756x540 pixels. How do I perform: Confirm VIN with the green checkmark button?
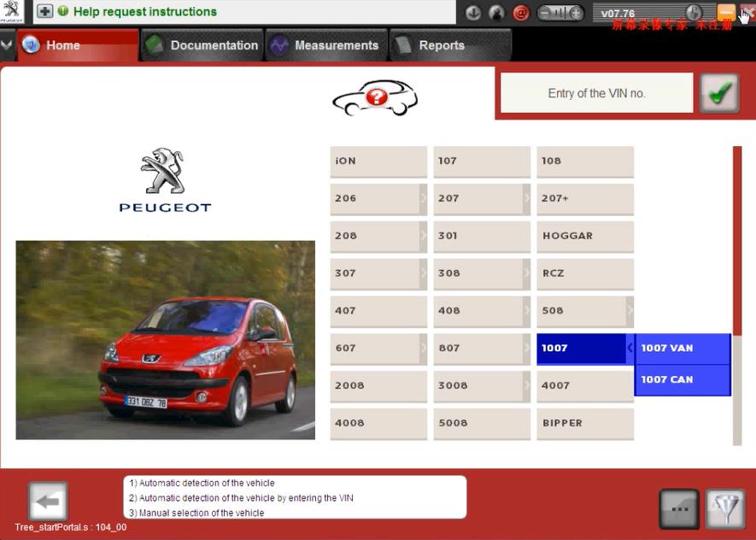[x=719, y=93]
